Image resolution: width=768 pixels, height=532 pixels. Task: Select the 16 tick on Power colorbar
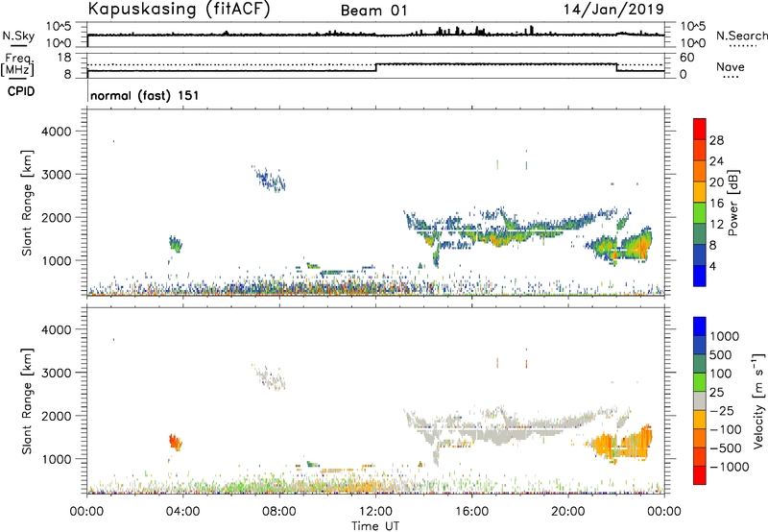click(716, 204)
